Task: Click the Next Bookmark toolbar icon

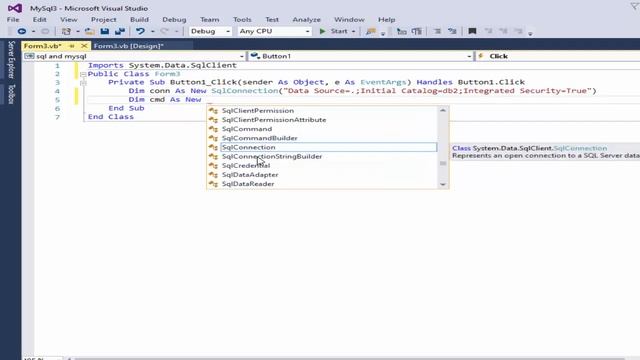Action: [503, 31]
